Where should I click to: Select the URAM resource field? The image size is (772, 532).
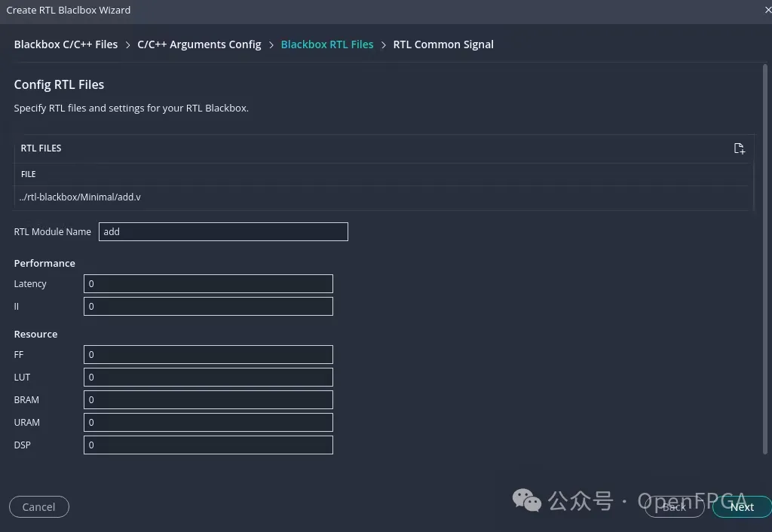point(208,423)
